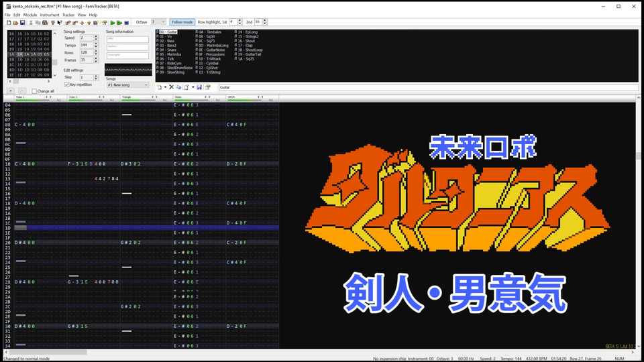Open the Module menu

pyautogui.click(x=30, y=15)
